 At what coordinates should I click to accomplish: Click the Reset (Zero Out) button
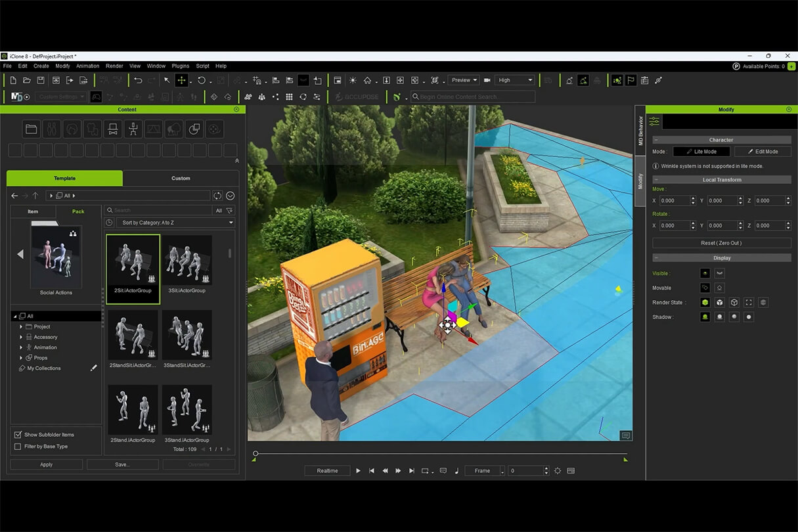[720, 243]
